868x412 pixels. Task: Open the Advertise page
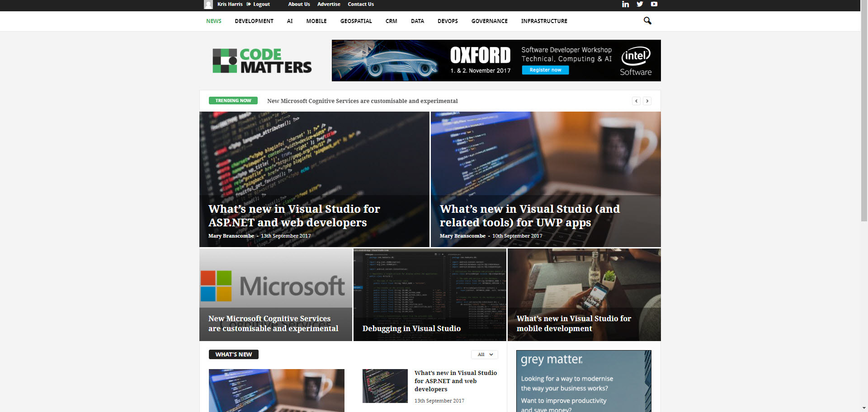329,4
